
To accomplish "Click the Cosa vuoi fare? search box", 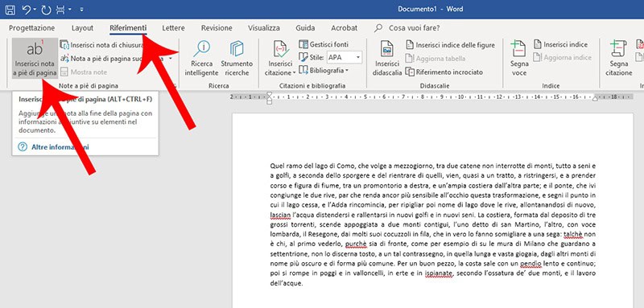I will (414, 28).
